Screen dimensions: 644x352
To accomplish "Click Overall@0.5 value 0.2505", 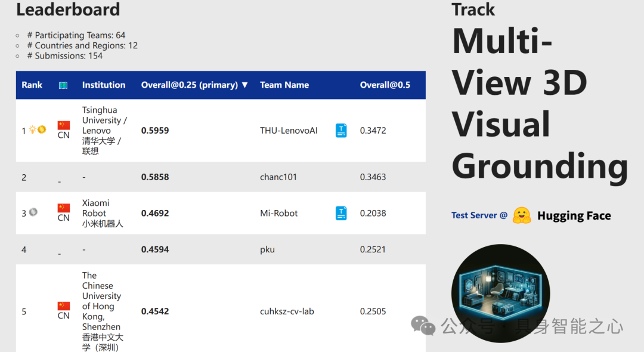I will [x=373, y=311].
